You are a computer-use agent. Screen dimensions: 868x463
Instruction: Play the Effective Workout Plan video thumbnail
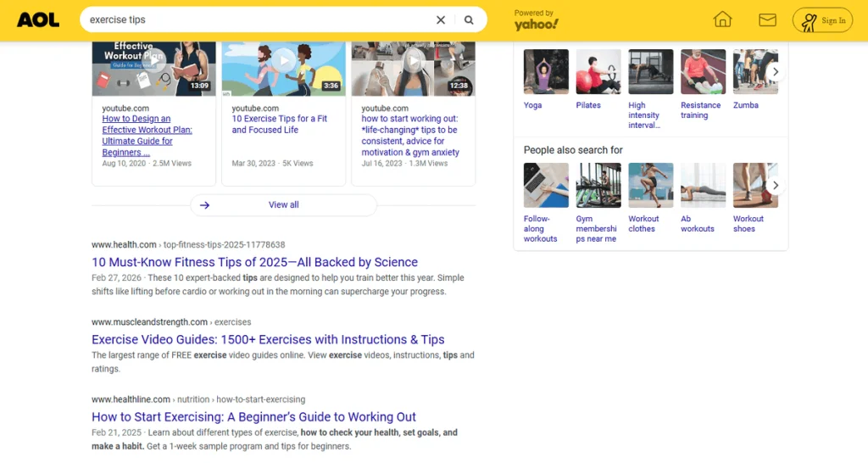click(x=154, y=69)
